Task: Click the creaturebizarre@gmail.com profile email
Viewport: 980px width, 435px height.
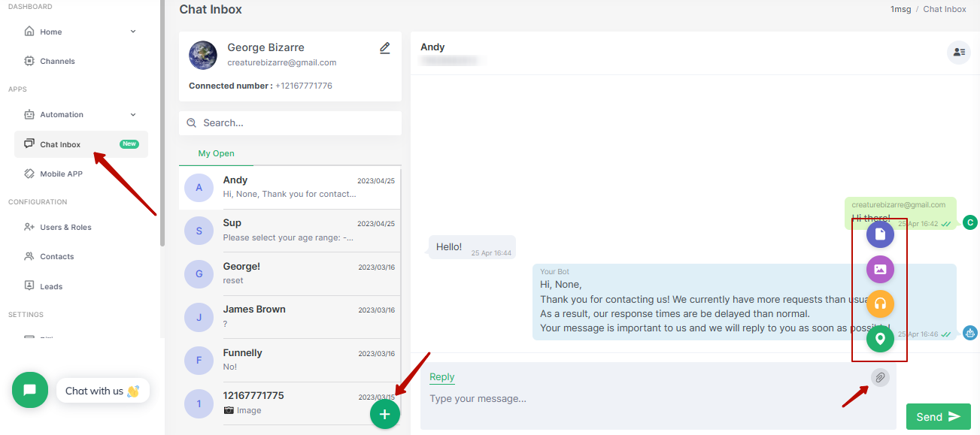Action: click(x=282, y=62)
